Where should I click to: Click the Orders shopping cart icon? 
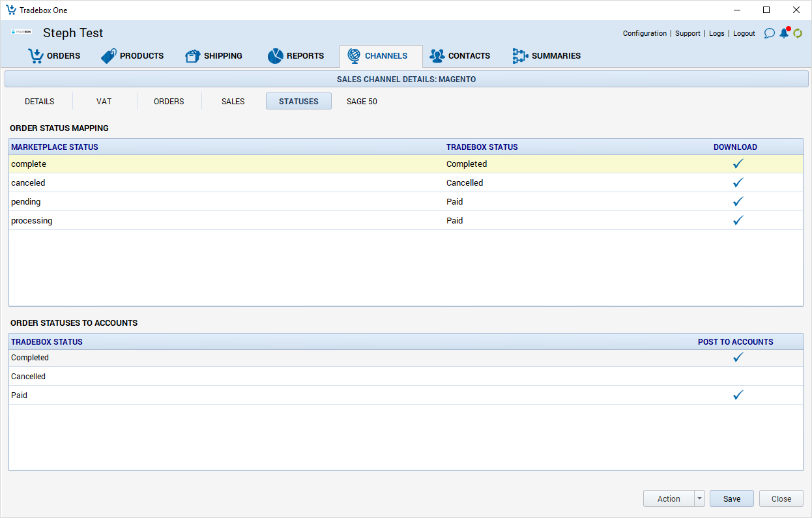35,56
